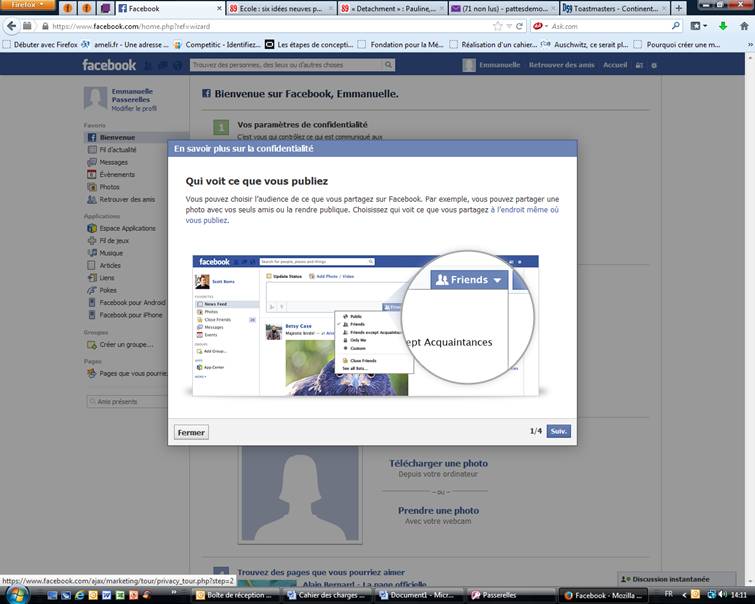Reload the page with the refresh icon
The height and width of the screenshot is (604, 755).
519,26
